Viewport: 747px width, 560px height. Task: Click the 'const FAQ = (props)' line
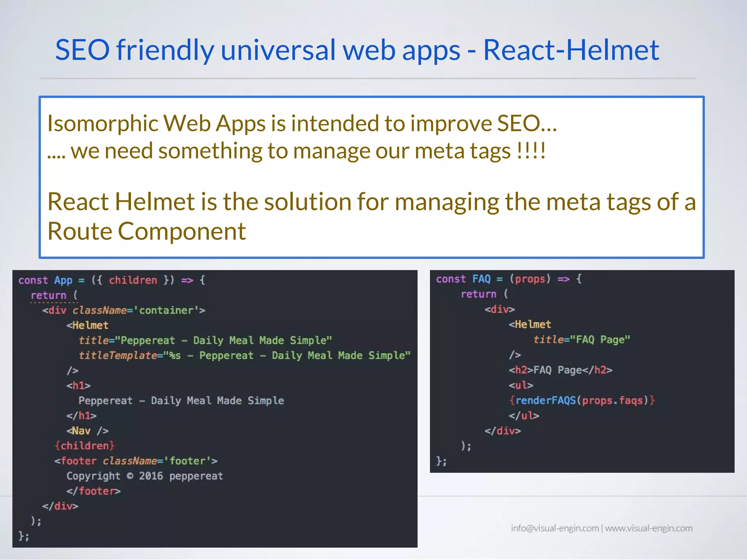508,279
